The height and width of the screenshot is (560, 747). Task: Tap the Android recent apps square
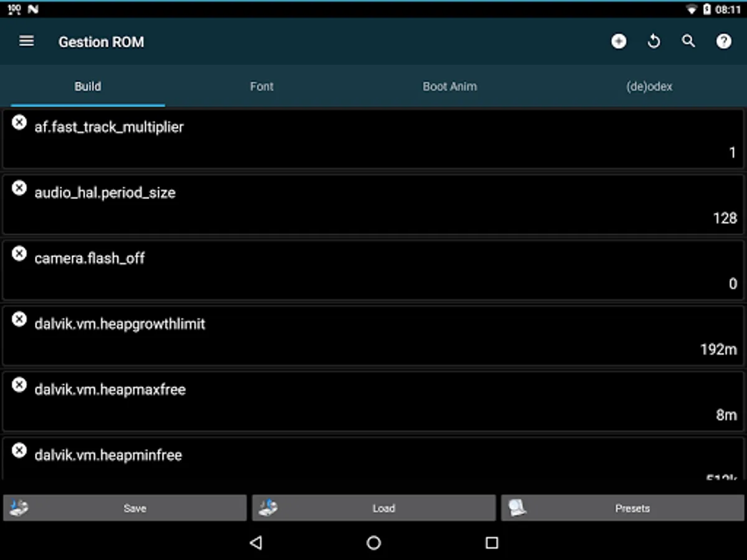tap(492, 543)
